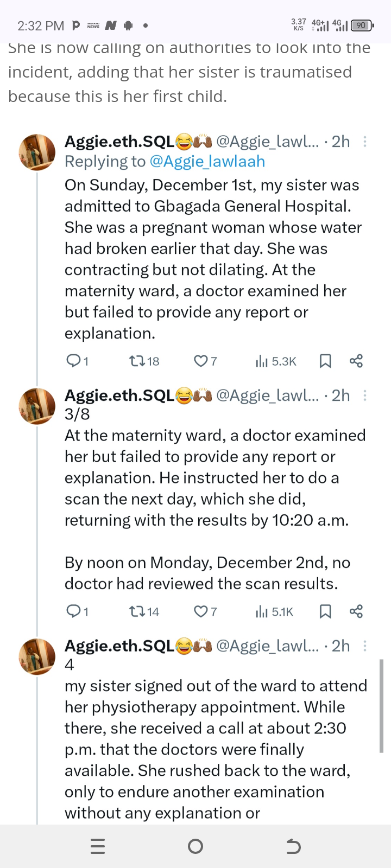
Task: Like the tweet about Gbagada General Hospital
Action: (x=201, y=361)
